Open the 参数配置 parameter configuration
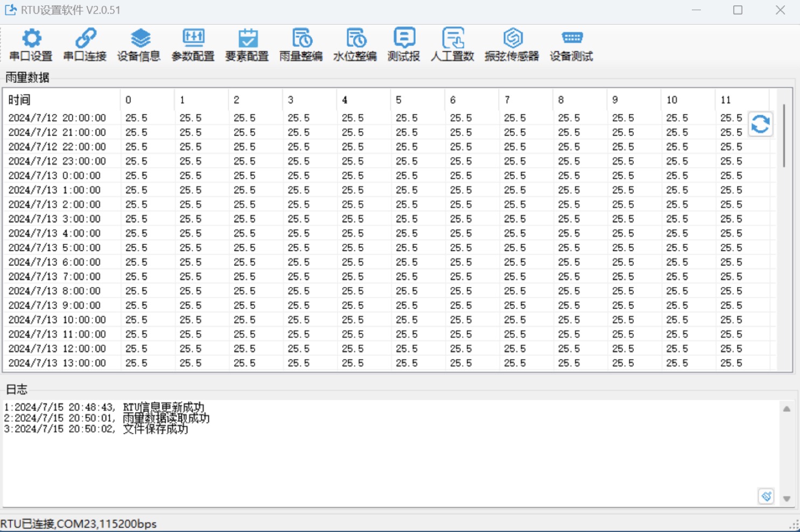Image resolution: width=800 pixels, height=532 pixels. pyautogui.click(x=193, y=45)
